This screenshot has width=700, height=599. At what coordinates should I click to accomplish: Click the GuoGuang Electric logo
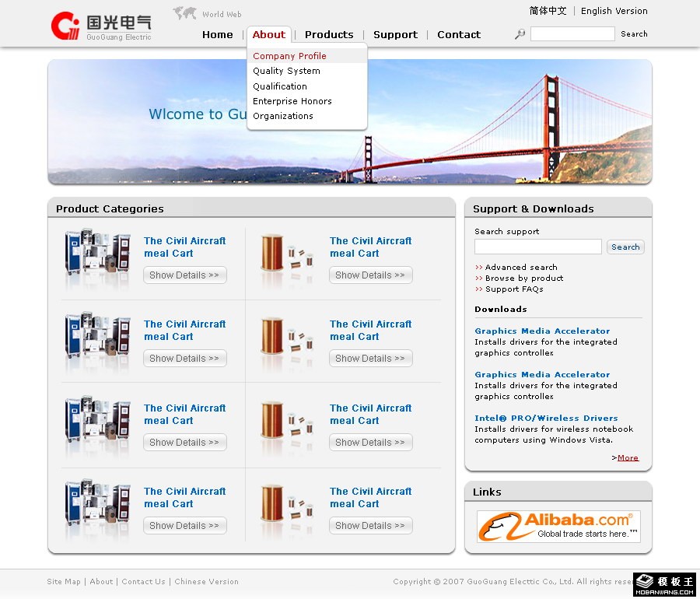tap(101, 26)
